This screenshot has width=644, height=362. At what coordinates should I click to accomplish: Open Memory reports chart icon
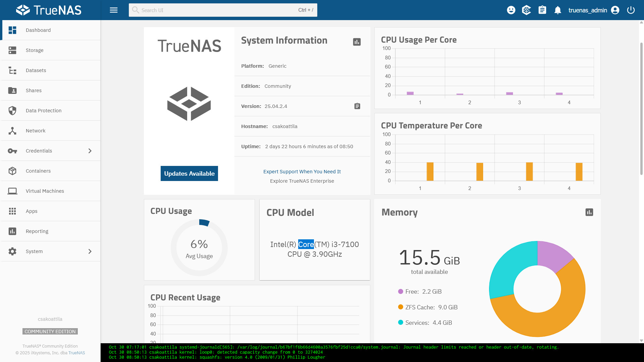(589, 212)
